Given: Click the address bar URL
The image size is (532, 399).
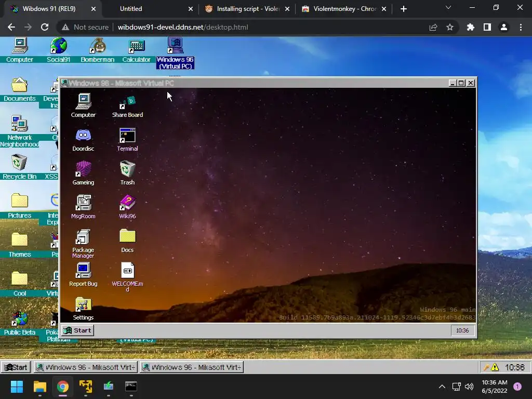Looking at the screenshot, I should tap(183, 27).
